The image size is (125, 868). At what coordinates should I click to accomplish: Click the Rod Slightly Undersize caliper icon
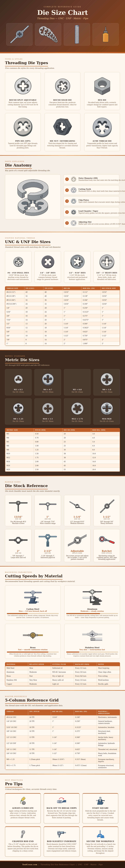tap(61, 833)
